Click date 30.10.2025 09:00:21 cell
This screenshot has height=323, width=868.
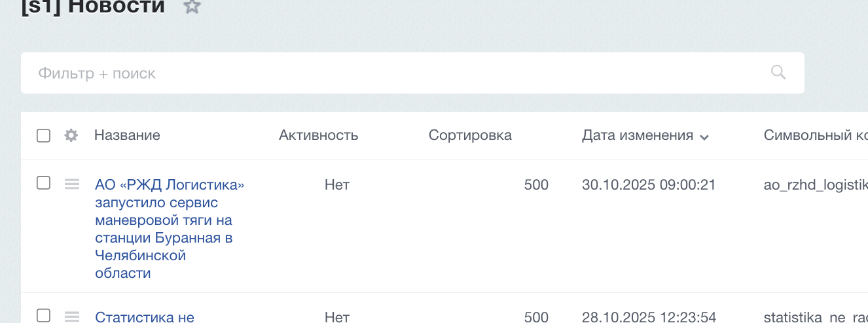tap(648, 185)
